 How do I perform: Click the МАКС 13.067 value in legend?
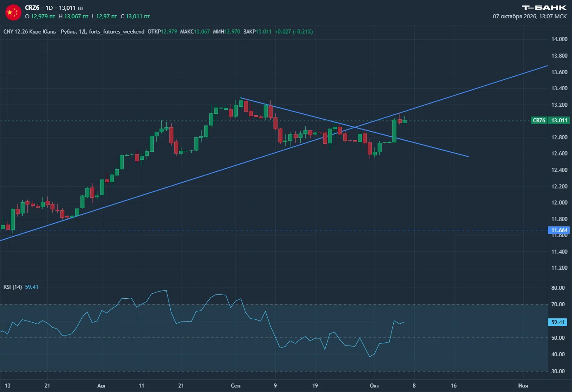(195, 32)
